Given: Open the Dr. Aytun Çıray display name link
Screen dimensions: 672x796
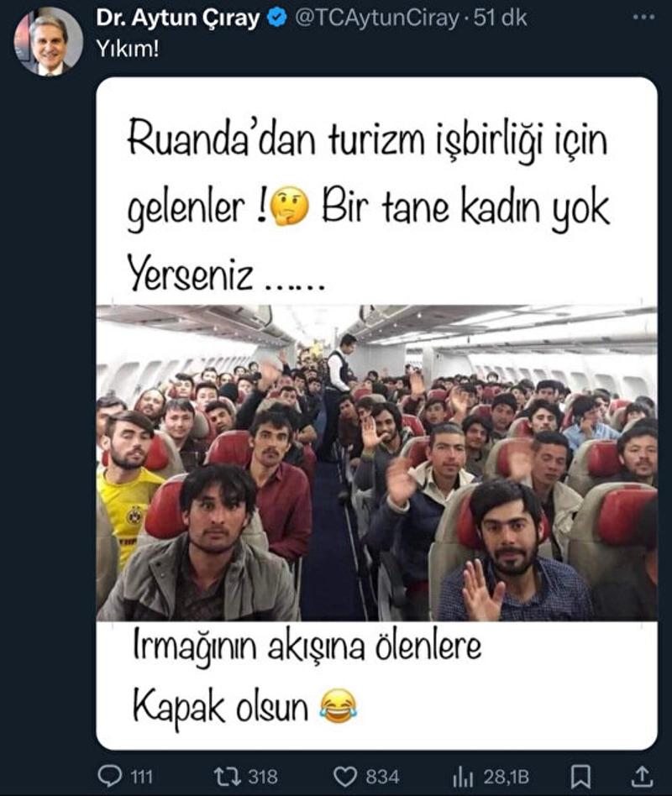Looking at the screenshot, I should (178, 18).
